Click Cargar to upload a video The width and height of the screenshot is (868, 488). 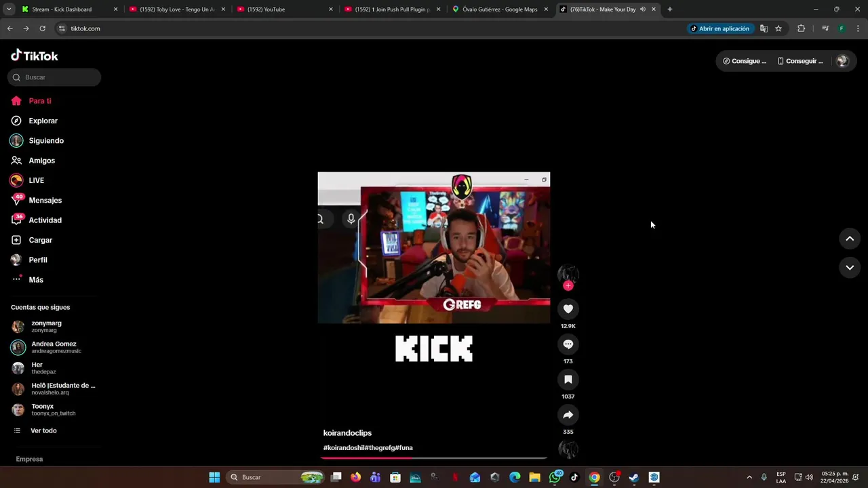click(x=31, y=240)
